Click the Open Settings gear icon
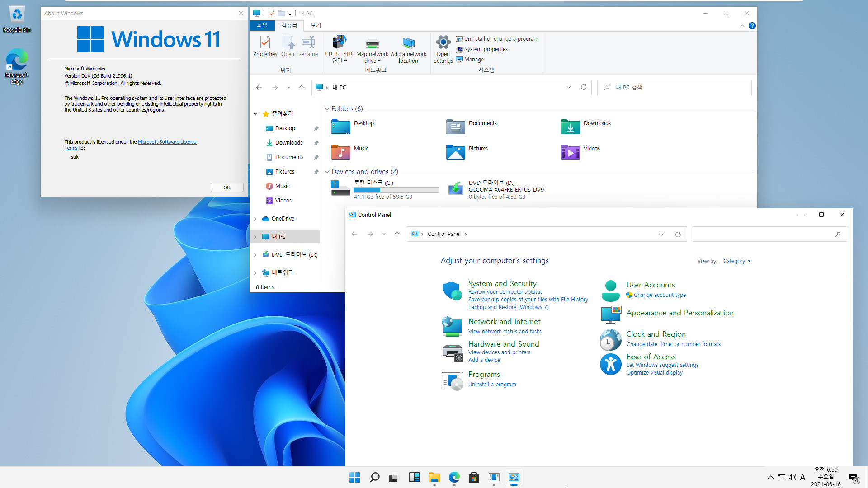Image resolution: width=868 pixels, height=488 pixels. [x=443, y=42]
